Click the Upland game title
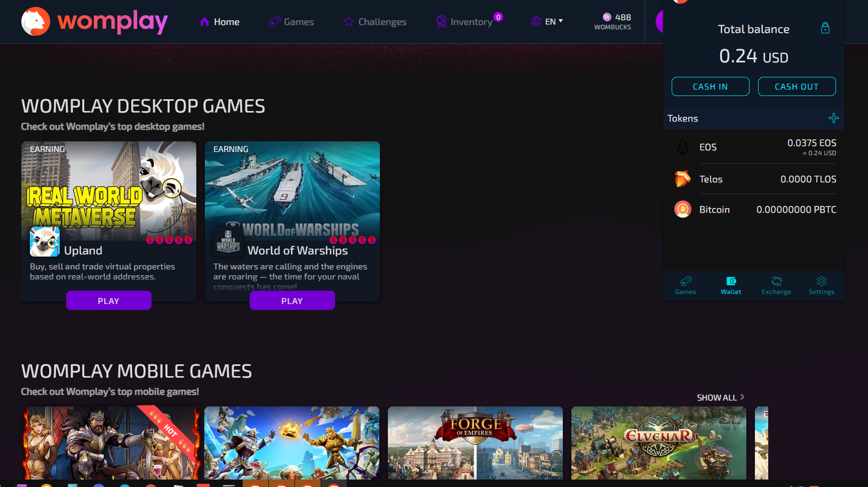Viewport: 868px width, 487px height. [83, 250]
